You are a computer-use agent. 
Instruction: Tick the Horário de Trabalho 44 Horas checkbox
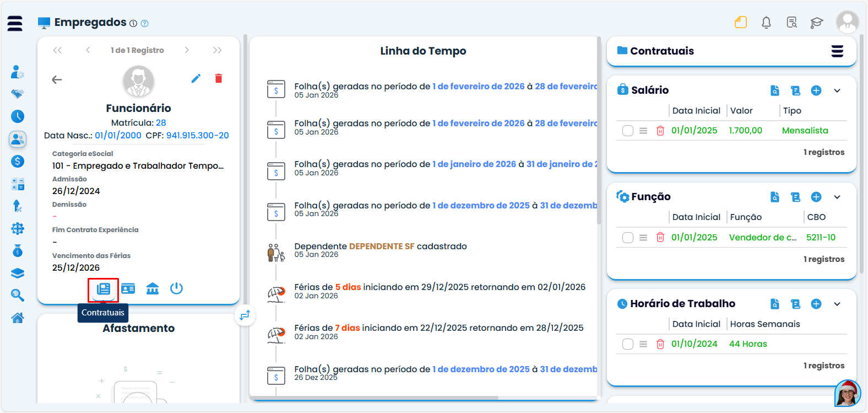point(628,344)
